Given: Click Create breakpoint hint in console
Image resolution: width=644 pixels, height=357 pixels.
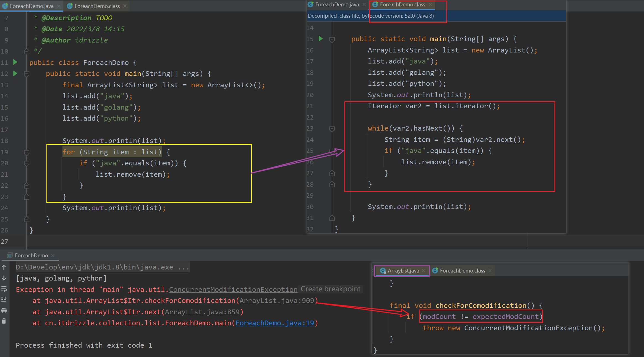Looking at the screenshot, I should pos(331,289).
